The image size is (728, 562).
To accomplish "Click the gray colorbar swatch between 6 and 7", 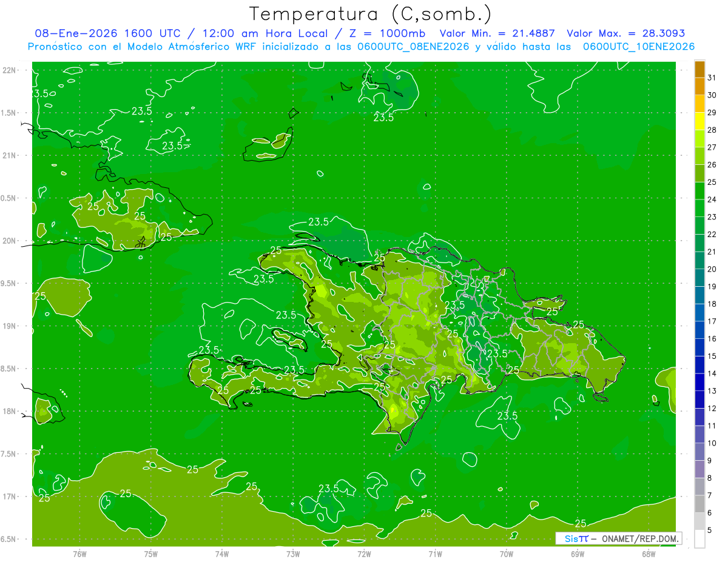I will 699,504.
